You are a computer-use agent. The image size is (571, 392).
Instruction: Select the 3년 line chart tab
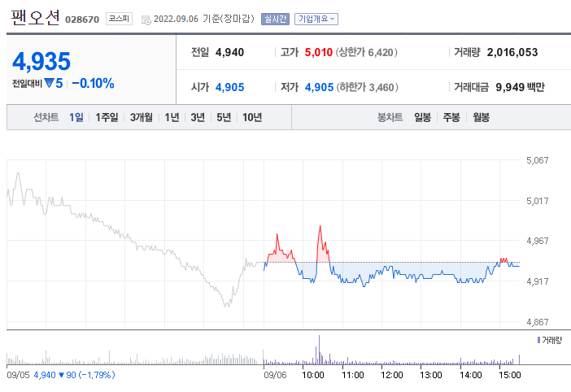(198, 117)
